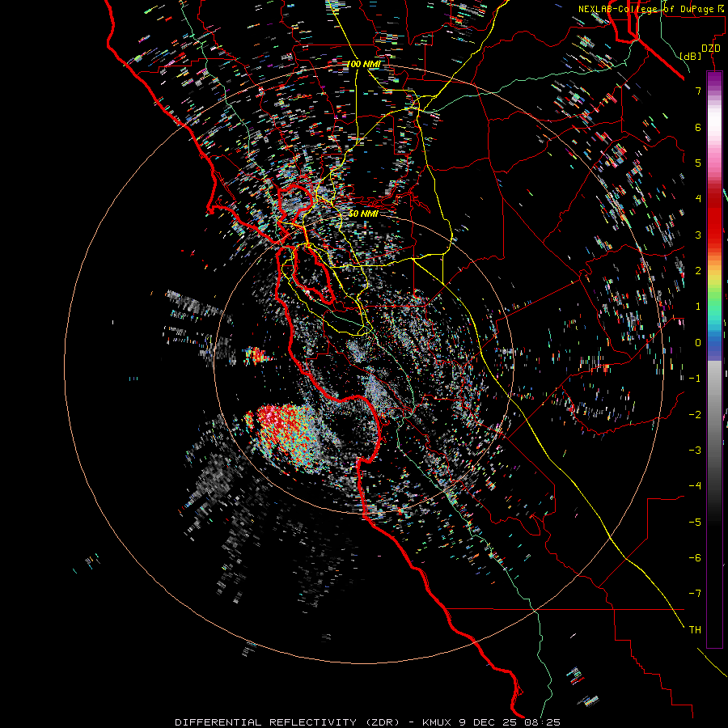Viewport: 728px width, 728px height.
Task: Click the '3' value on the color scale
Action: click(698, 235)
